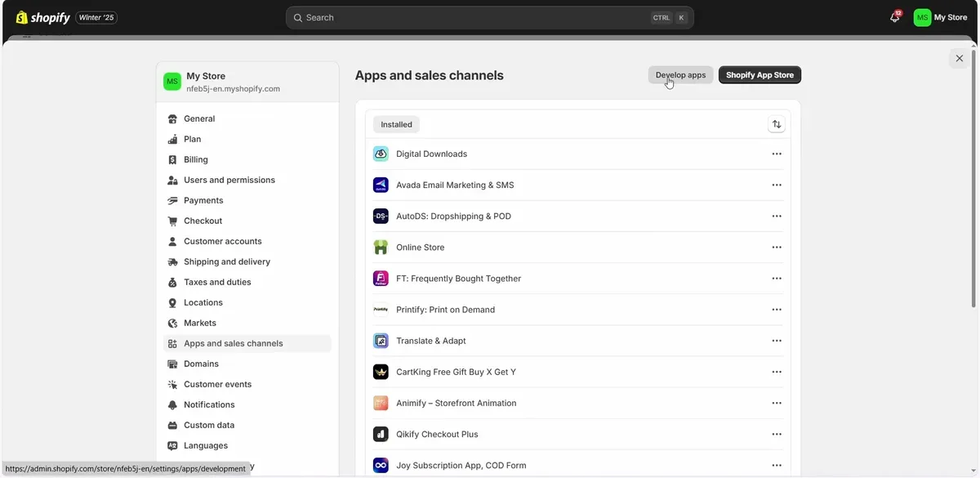The height and width of the screenshot is (478, 980).
Task: Open the notifications bell
Action: 895,17
